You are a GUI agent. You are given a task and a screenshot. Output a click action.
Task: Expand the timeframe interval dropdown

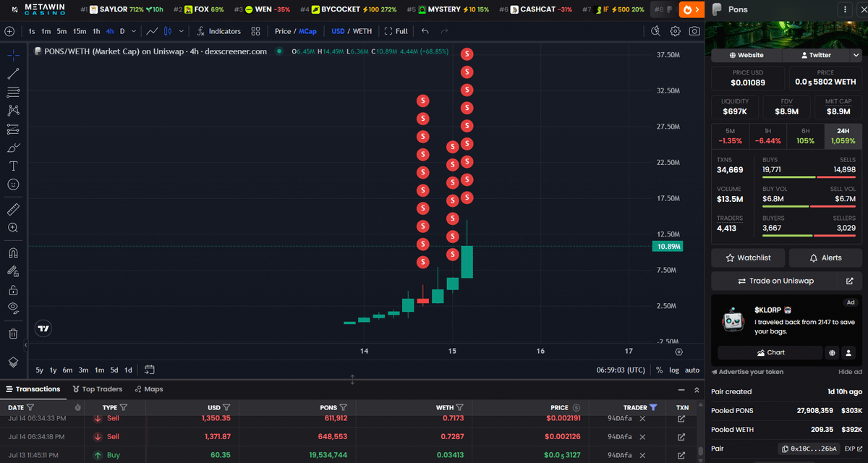135,31
